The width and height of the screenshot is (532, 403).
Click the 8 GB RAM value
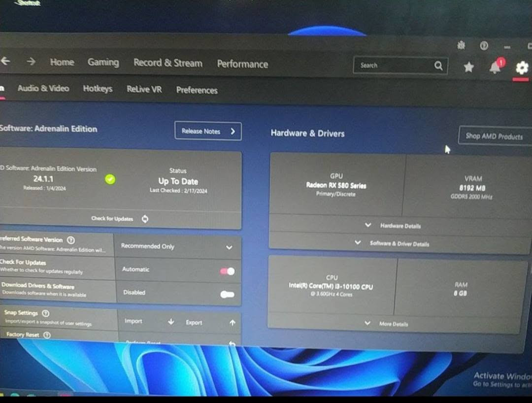[x=461, y=293]
